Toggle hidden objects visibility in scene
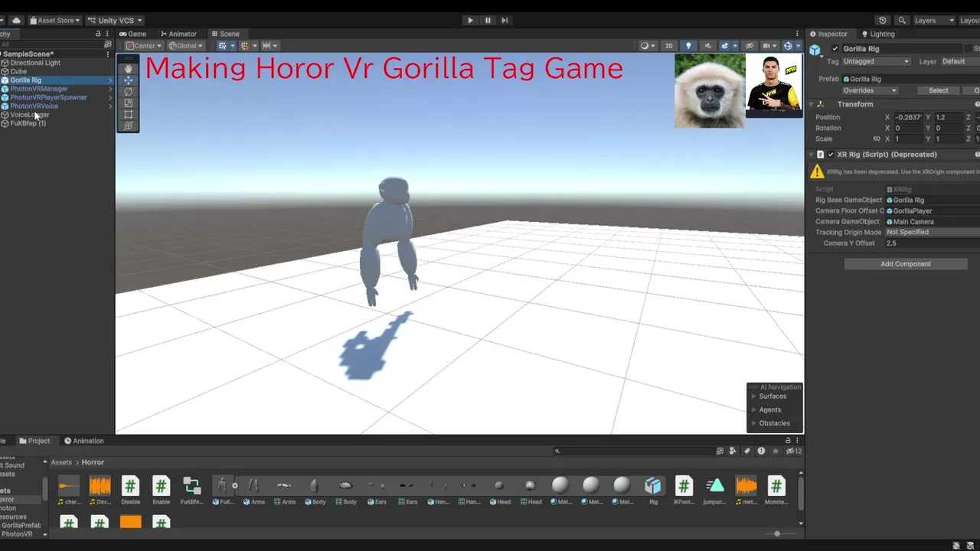Image resolution: width=980 pixels, height=551 pixels. point(750,46)
